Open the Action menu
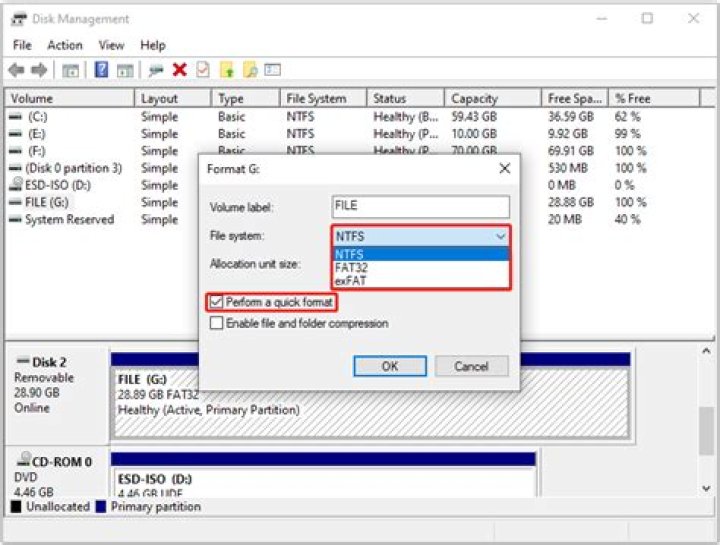720x545 pixels. pyautogui.click(x=65, y=45)
